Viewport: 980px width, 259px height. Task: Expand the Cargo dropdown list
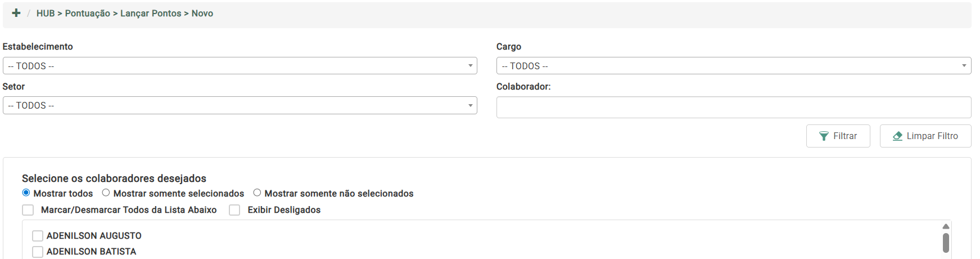[733, 66]
